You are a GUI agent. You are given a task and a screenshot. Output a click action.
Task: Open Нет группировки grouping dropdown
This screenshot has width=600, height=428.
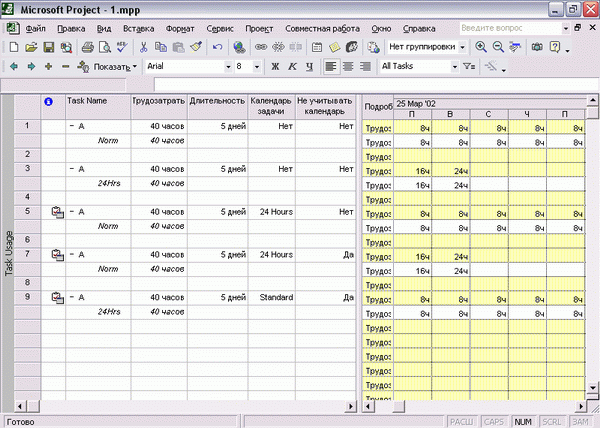click(x=463, y=47)
